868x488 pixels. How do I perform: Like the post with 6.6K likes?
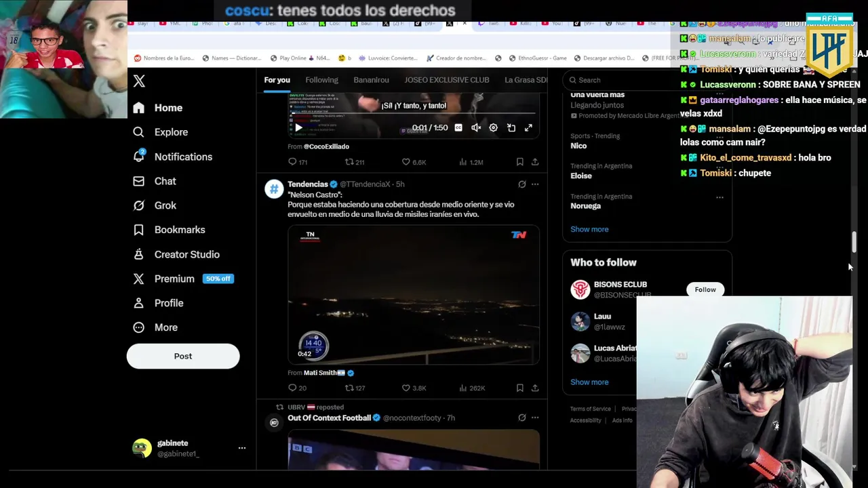pos(414,162)
